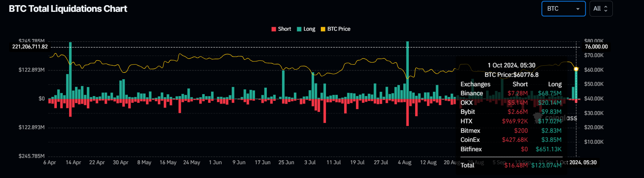The height and width of the screenshot is (178, 644).
Task: Expand the All time range selector
Action: [x=601, y=9]
